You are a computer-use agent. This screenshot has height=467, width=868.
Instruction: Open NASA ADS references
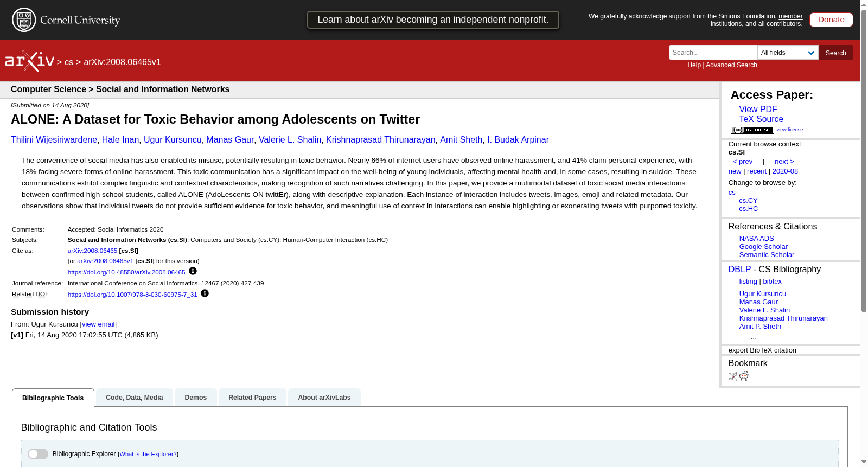point(757,239)
